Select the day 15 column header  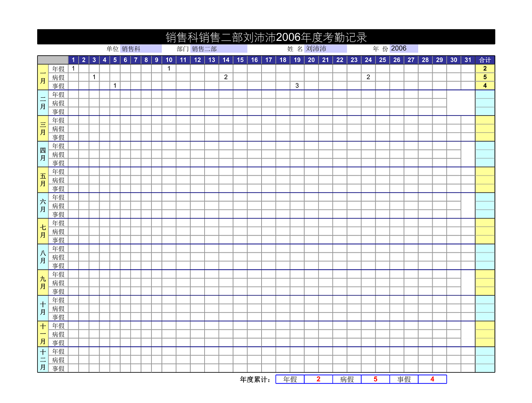240,60
